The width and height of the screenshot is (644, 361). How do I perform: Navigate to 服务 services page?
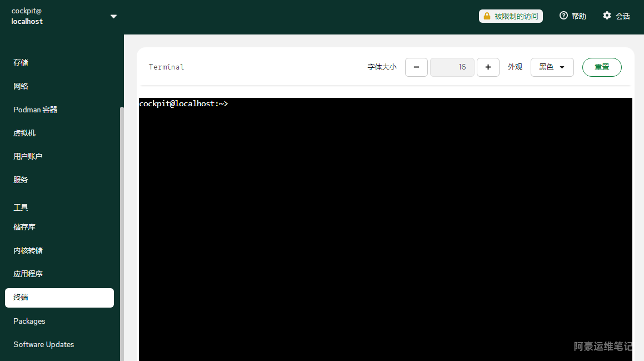(x=21, y=180)
